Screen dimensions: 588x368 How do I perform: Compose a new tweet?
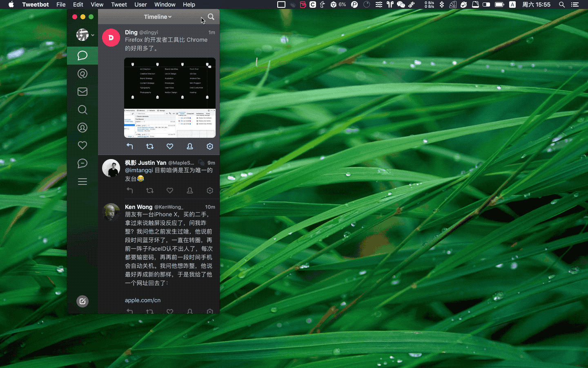pos(82,301)
